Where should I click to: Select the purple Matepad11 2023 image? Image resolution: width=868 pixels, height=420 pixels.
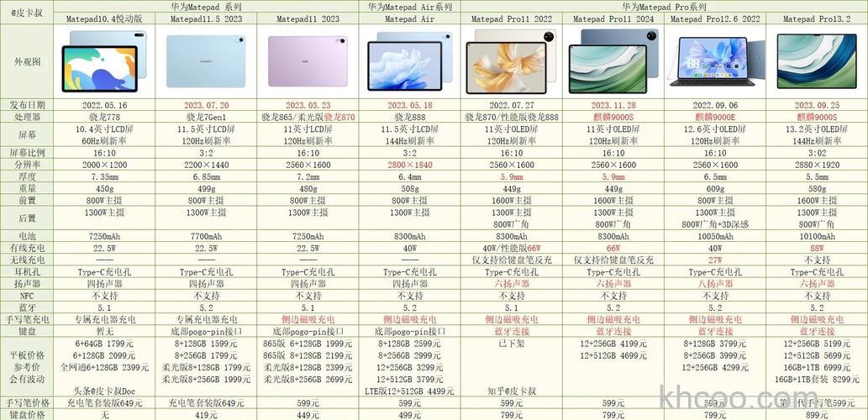308,61
